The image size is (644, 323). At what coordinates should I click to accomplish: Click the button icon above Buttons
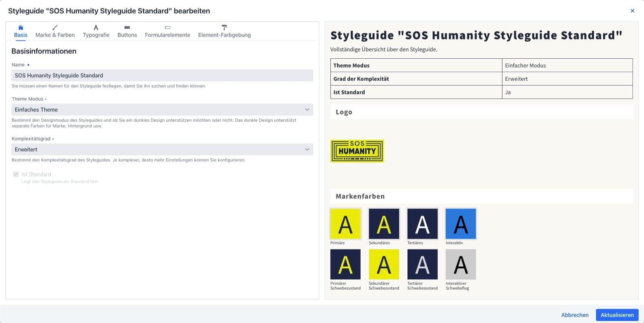[127, 27]
